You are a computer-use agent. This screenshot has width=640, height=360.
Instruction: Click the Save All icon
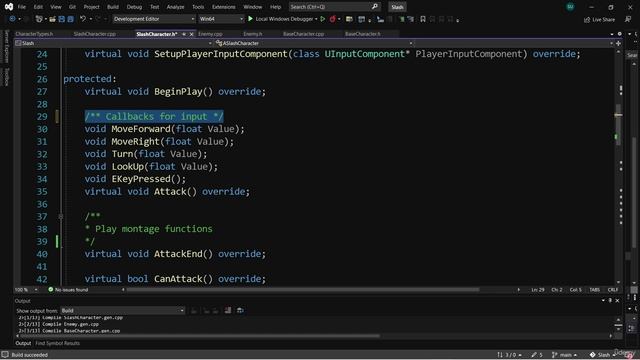click(71, 19)
